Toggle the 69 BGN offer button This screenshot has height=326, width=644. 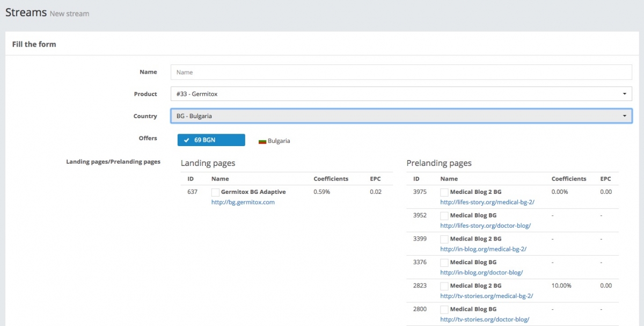pyautogui.click(x=211, y=140)
